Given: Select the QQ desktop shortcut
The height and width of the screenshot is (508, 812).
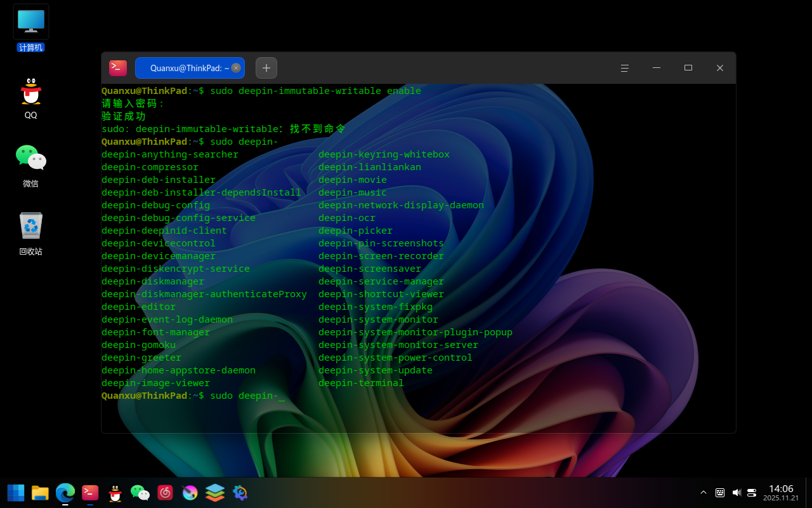Looking at the screenshot, I should pyautogui.click(x=31, y=98).
